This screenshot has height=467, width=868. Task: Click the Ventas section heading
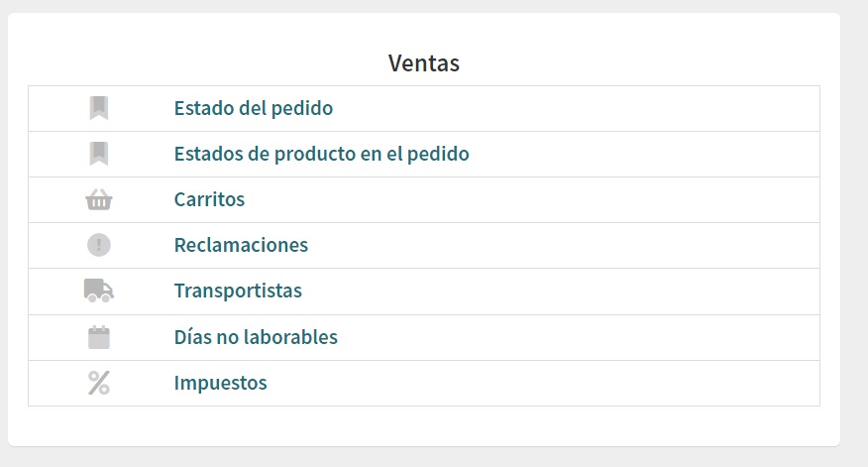pos(423,63)
